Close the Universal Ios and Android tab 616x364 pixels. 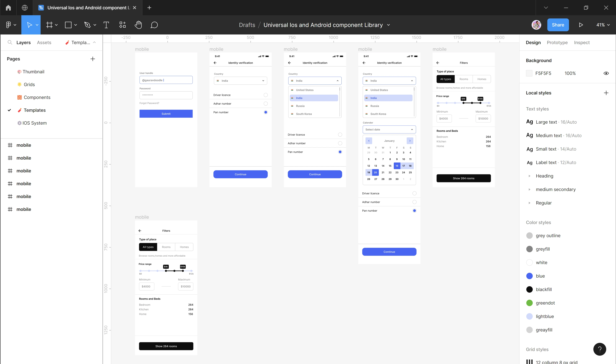[x=134, y=8]
